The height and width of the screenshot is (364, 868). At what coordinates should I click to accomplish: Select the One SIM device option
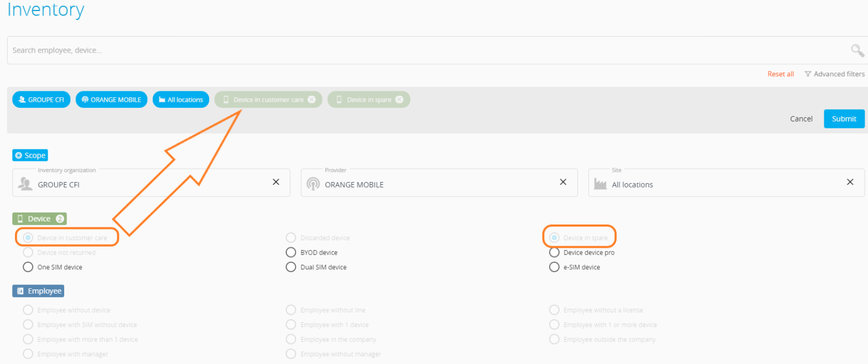pos(28,267)
